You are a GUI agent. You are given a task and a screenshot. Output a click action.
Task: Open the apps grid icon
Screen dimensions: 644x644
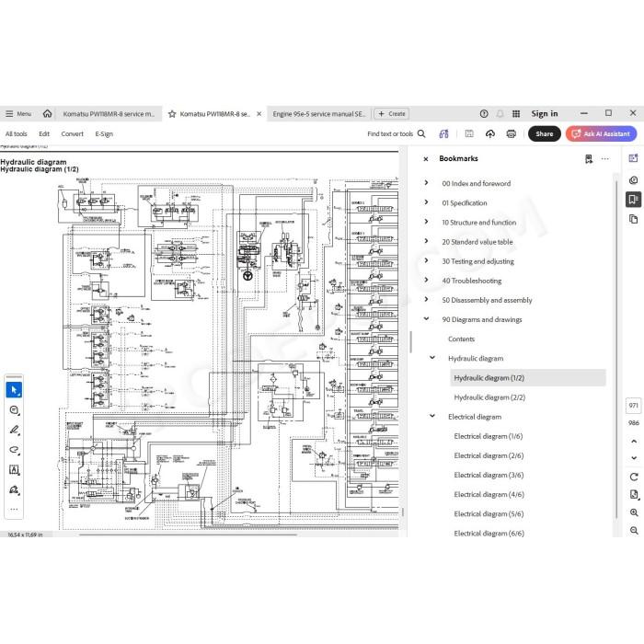click(x=516, y=114)
